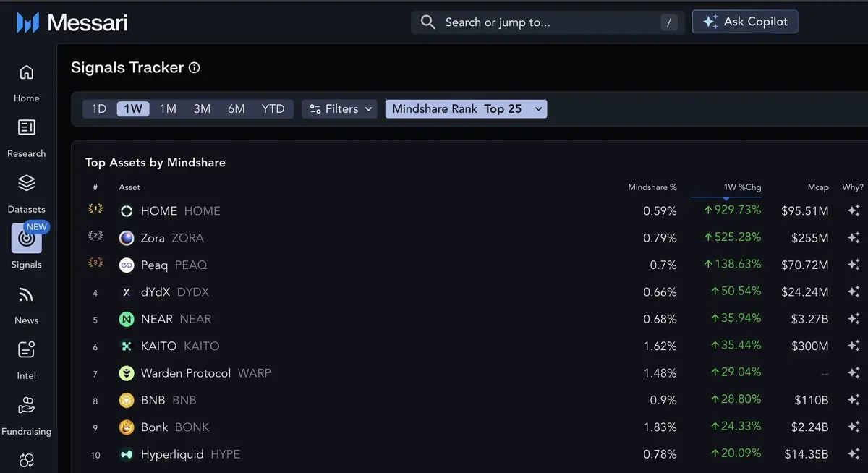Click the BNB coin logo
Viewport: 868px width, 473px height.
point(127,400)
